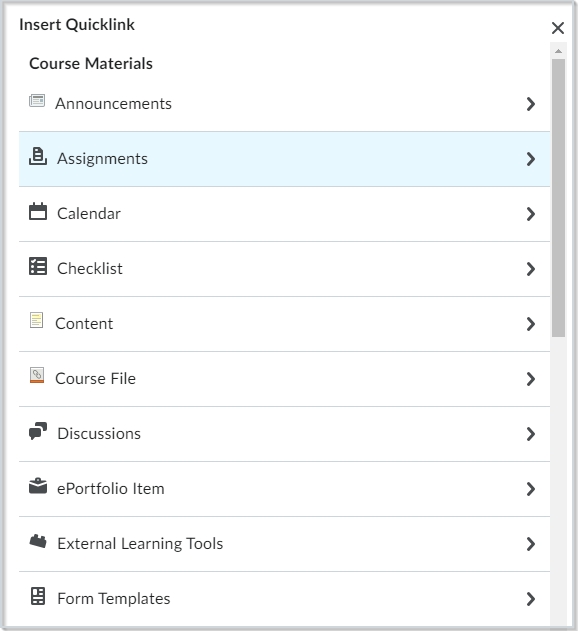Click the Assignments tray icon
Image resolution: width=578 pixels, height=631 pixels.
coord(38,156)
